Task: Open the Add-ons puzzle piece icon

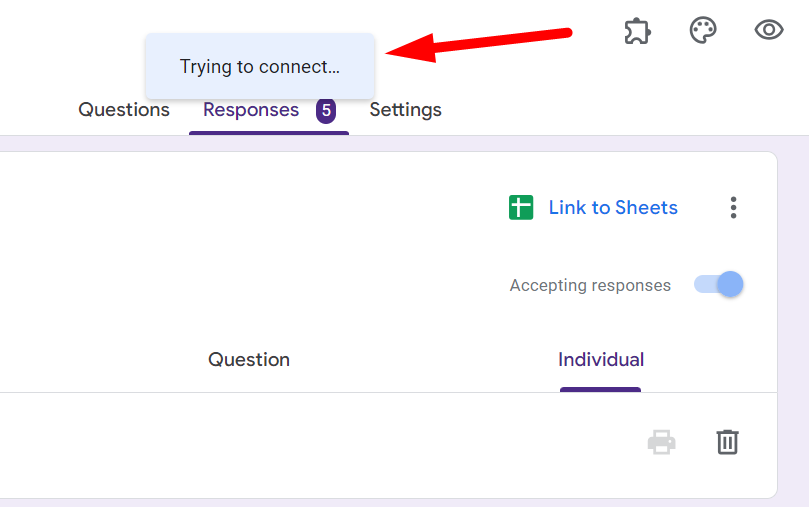Action: (x=637, y=31)
